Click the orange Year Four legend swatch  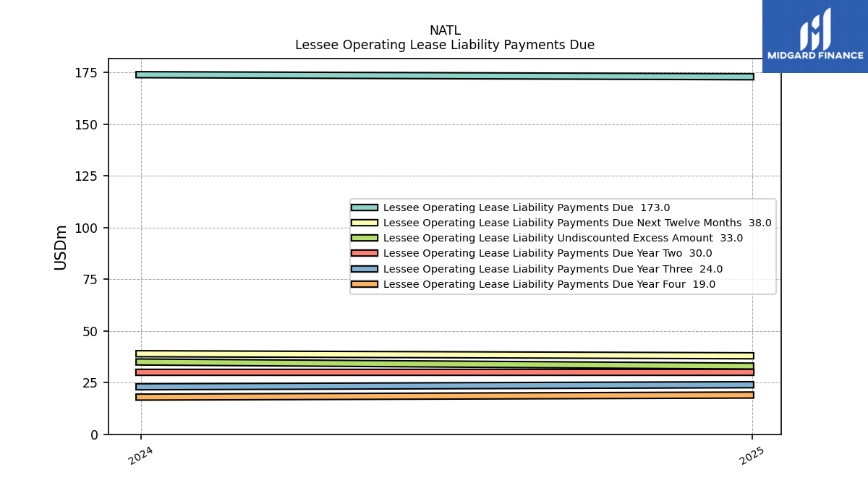[x=365, y=284]
